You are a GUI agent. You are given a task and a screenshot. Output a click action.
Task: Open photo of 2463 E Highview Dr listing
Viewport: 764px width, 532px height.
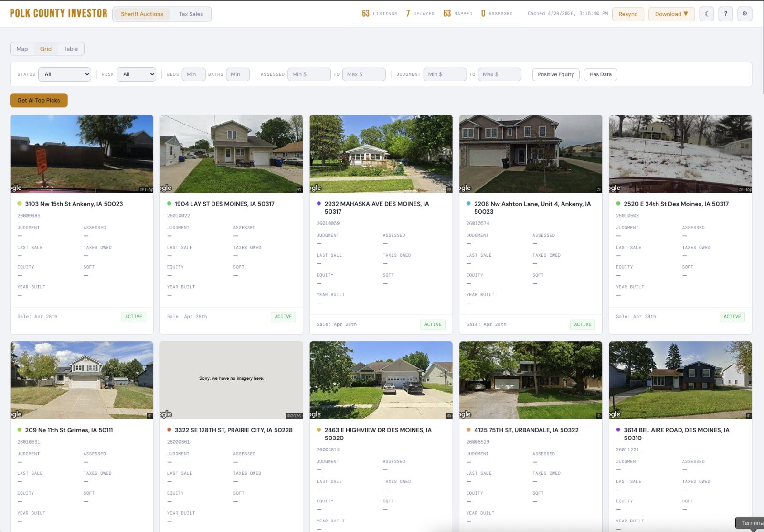(x=381, y=380)
